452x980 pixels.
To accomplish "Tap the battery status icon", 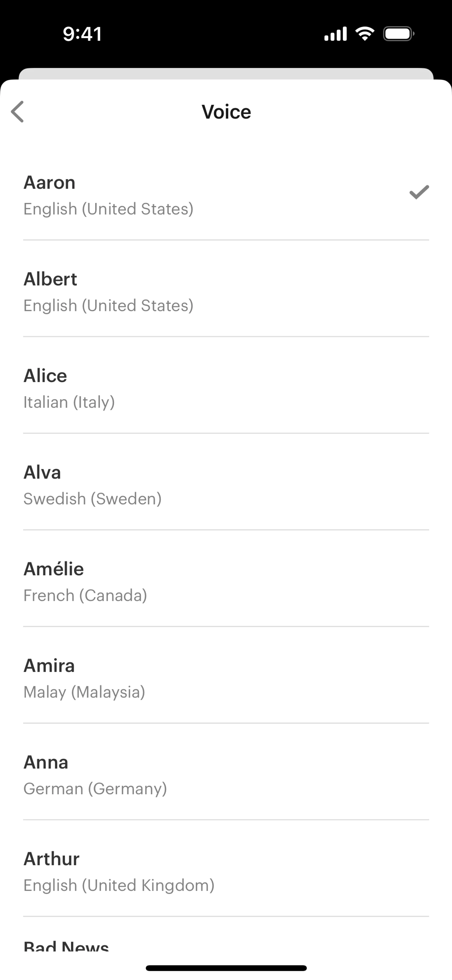I will click(x=398, y=34).
